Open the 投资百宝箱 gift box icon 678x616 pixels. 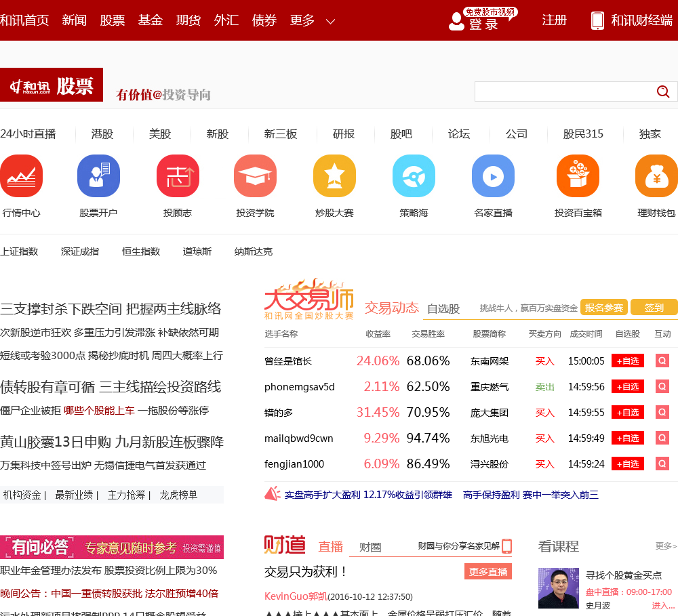[x=578, y=176]
